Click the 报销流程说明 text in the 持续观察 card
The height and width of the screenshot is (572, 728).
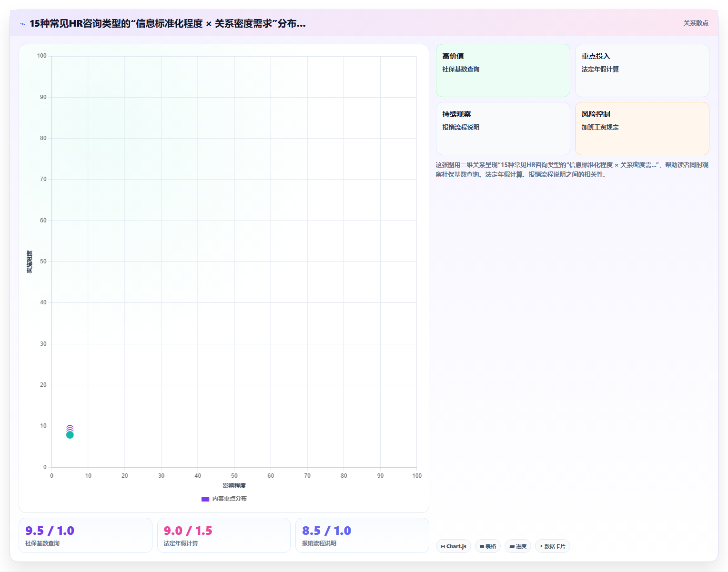(461, 128)
